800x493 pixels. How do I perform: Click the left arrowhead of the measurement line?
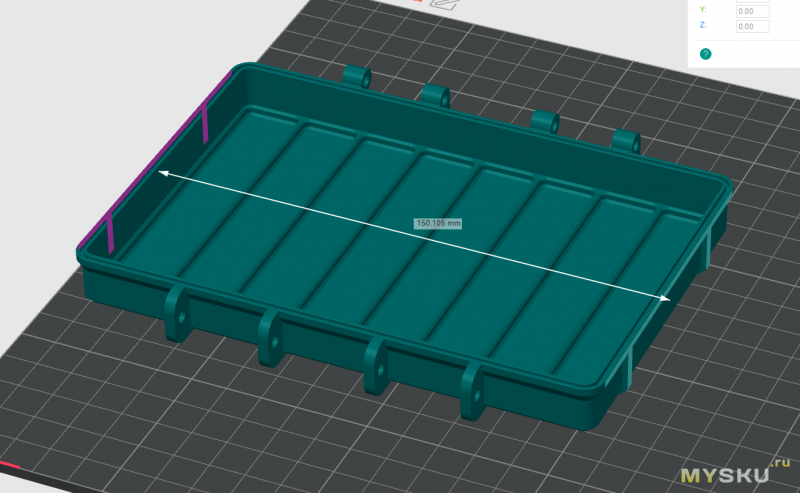click(162, 174)
